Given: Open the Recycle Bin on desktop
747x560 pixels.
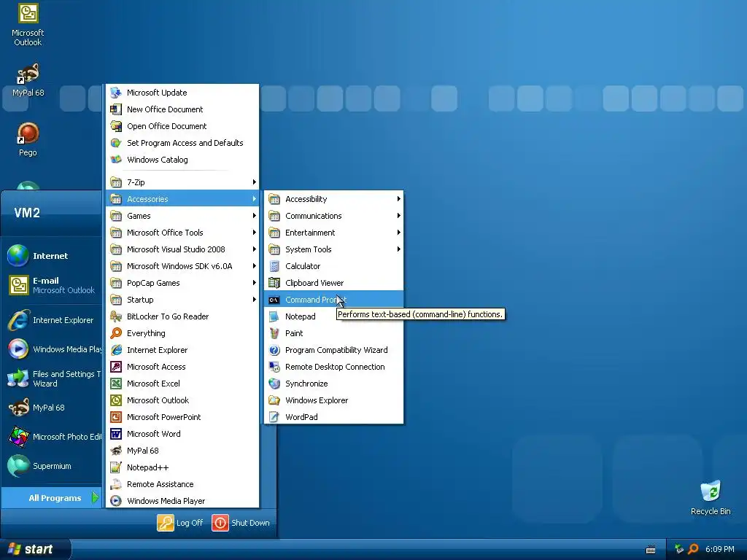Looking at the screenshot, I should click(x=711, y=497).
